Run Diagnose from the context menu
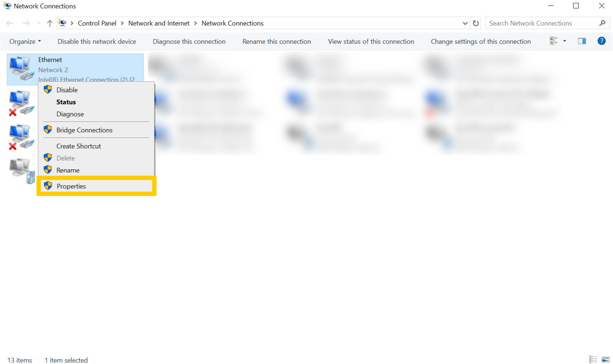Image resolution: width=613 pixels, height=364 pixels. pos(96,114)
